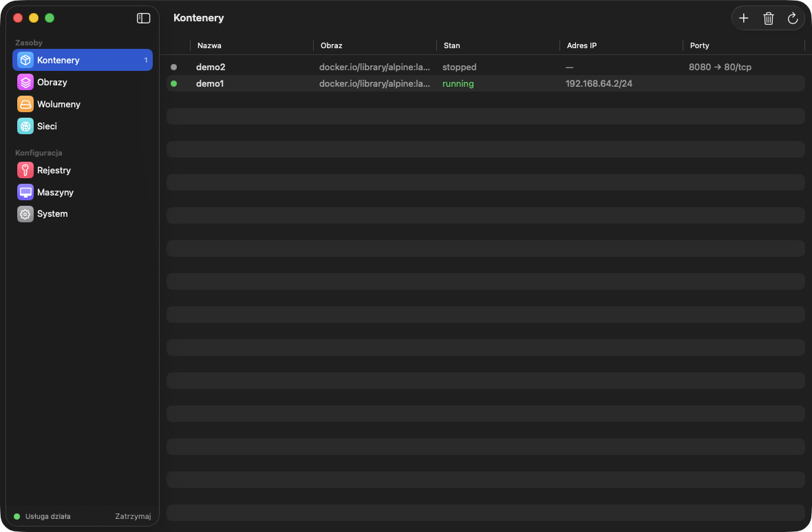The height and width of the screenshot is (532, 812).
Task: Sort by Porty column header
Action: [x=700, y=45]
